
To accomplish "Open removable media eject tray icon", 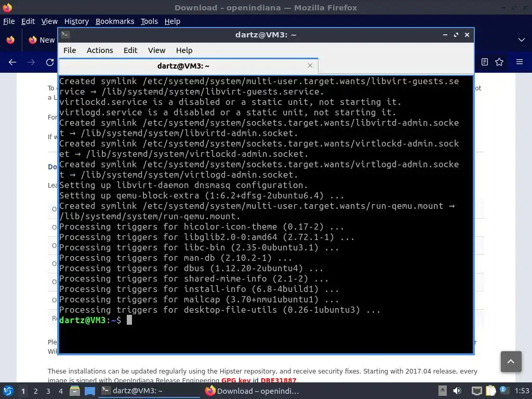I will tap(443, 391).
